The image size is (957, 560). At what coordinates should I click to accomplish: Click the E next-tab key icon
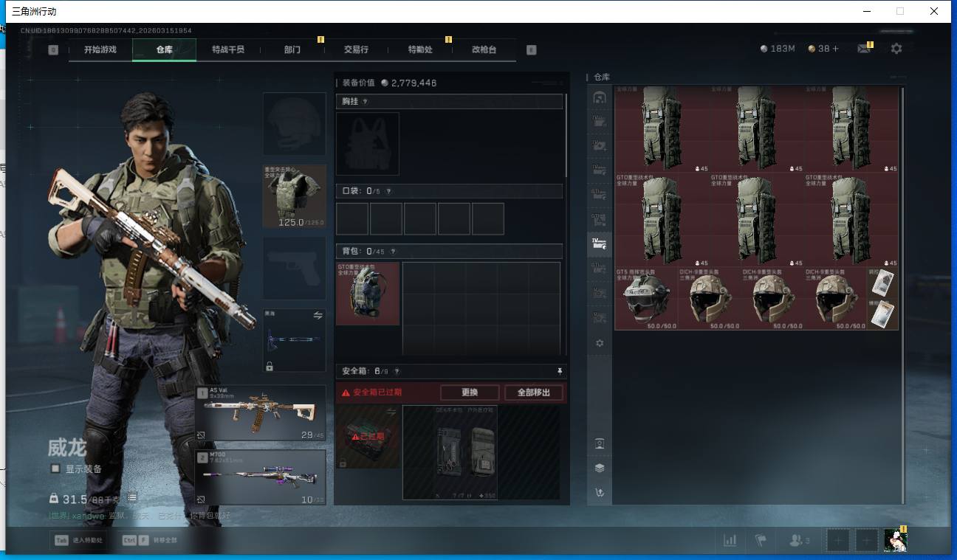(x=531, y=49)
